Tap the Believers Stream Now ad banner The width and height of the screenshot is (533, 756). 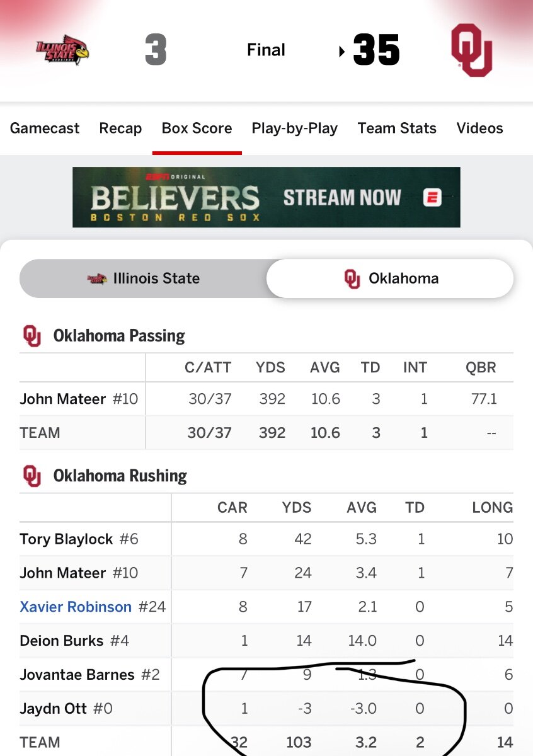266,197
